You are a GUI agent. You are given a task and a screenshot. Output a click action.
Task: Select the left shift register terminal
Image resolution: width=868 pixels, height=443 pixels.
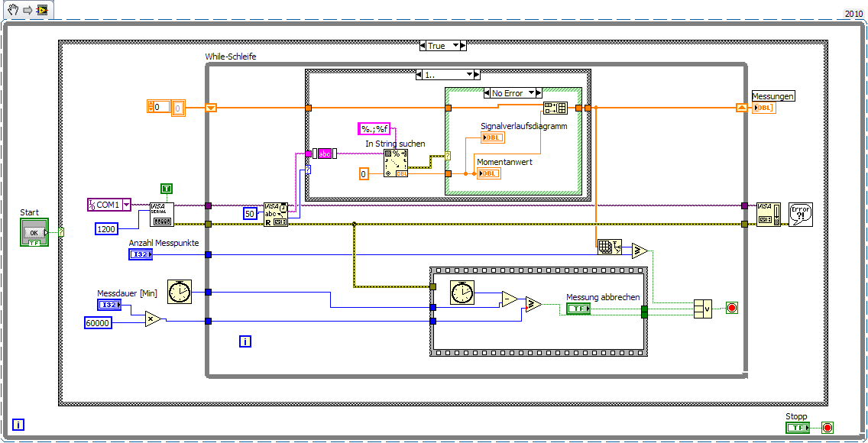(x=210, y=108)
